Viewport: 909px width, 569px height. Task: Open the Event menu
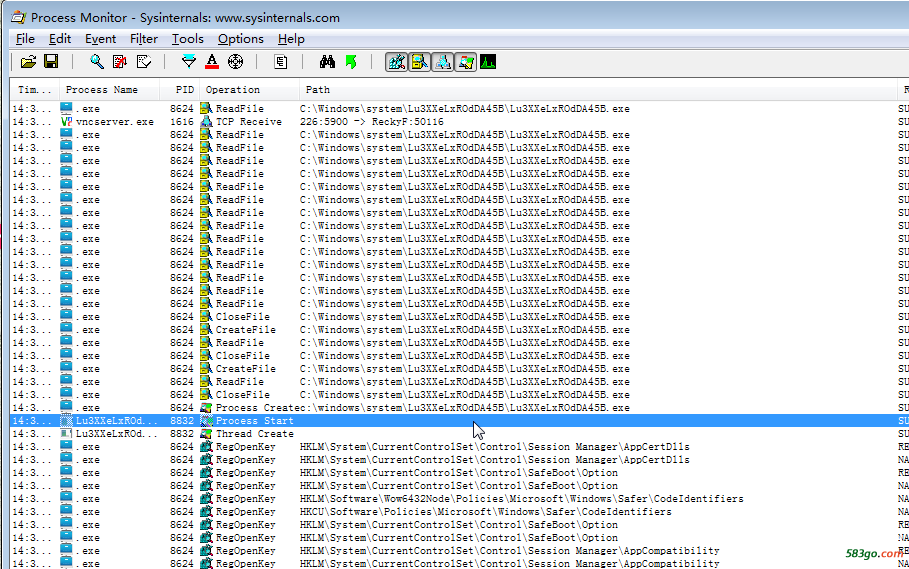point(100,39)
